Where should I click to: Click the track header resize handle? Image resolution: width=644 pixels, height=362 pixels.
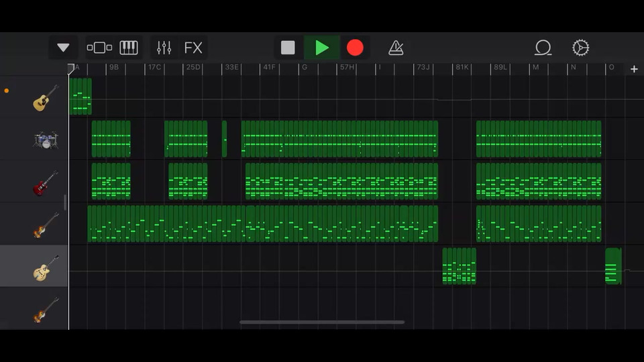[x=65, y=202]
